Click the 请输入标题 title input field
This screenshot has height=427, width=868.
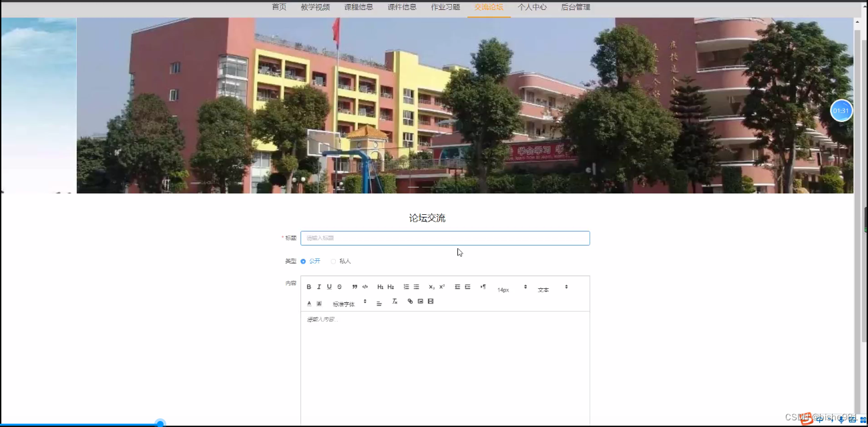445,238
